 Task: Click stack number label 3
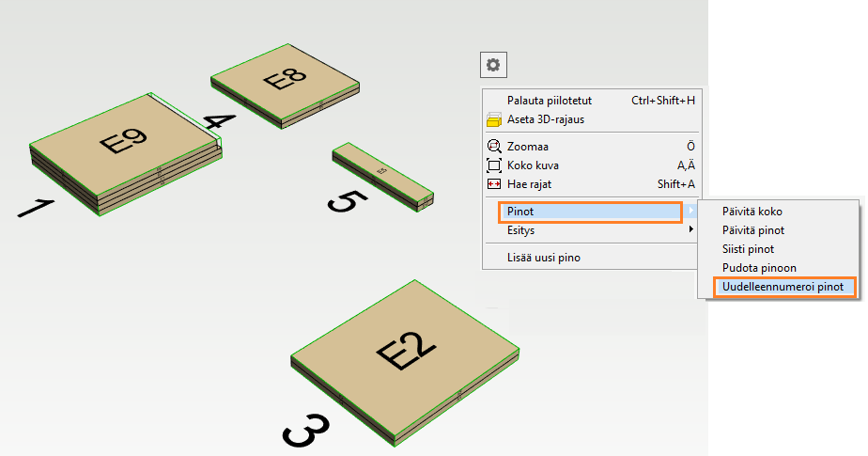point(305,431)
